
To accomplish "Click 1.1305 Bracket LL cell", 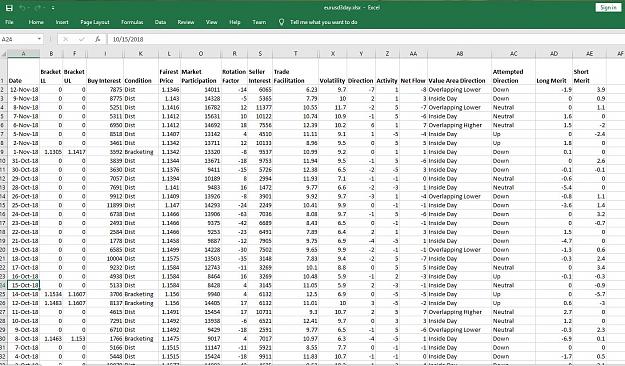I will click(x=51, y=152).
